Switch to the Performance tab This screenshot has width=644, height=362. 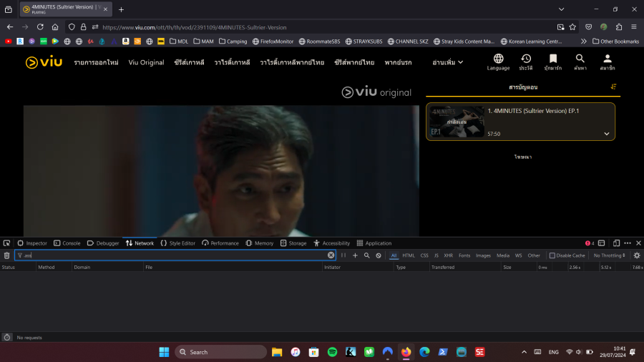tap(220, 243)
